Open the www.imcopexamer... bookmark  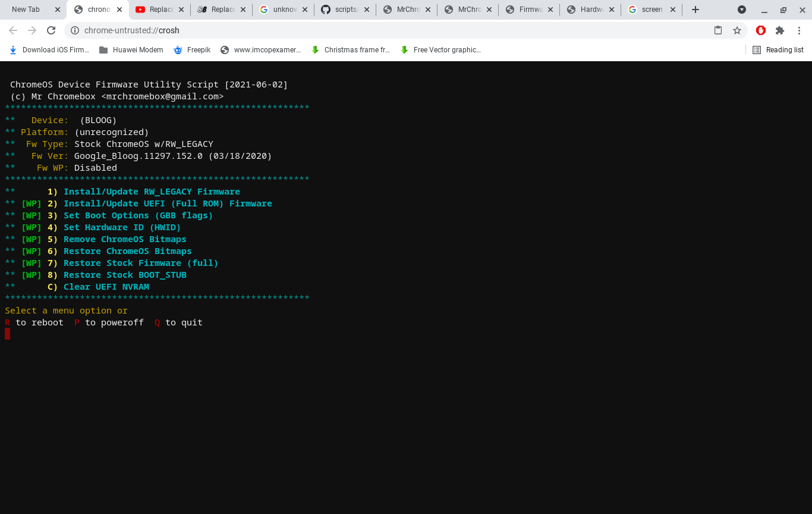click(x=260, y=50)
